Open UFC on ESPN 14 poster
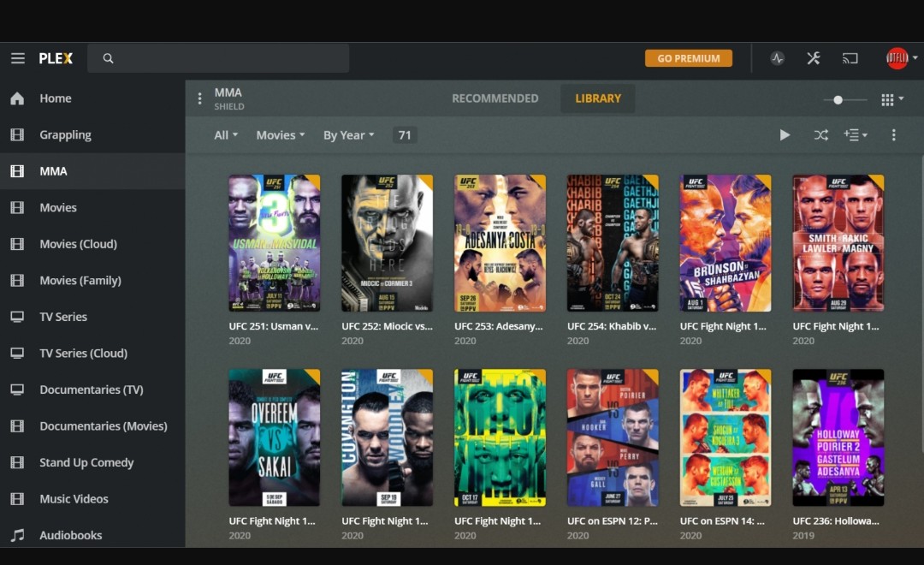Image resolution: width=924 pixels, height=565 pixels. click(x=726, y=437)
